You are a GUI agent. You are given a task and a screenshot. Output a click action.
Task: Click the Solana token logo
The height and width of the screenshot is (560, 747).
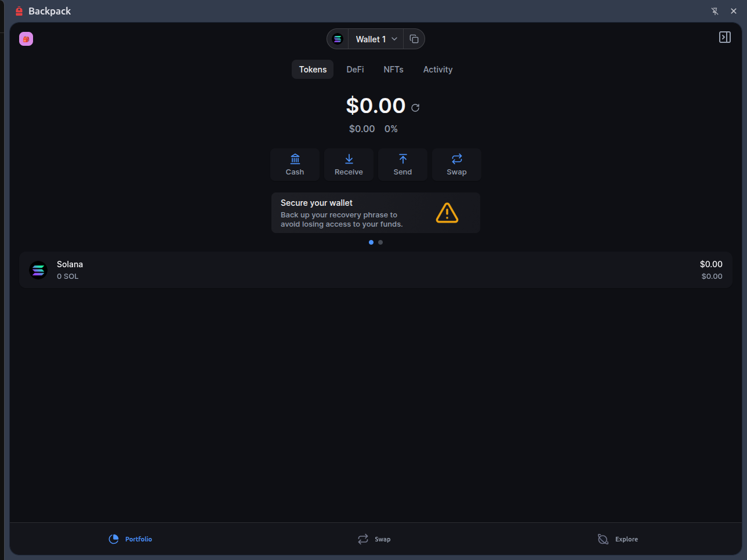38,270
